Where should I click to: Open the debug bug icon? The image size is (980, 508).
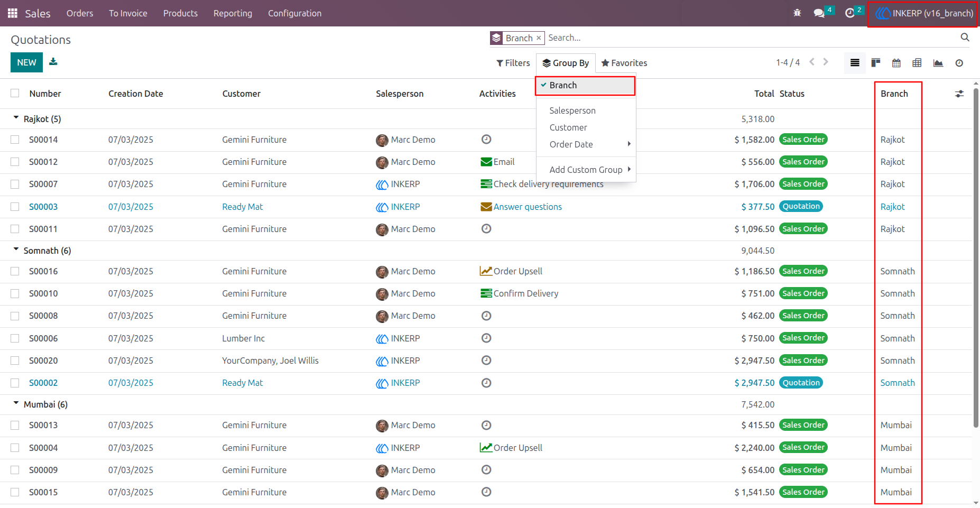coord(797,13)
